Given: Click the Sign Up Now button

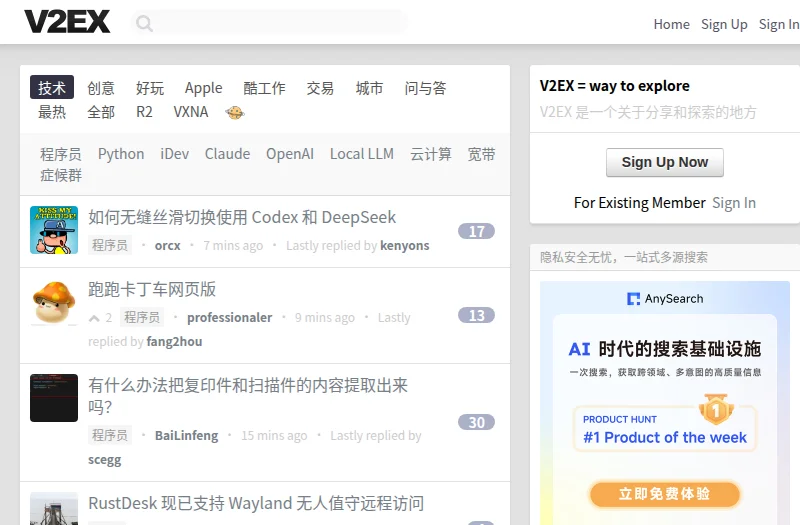Looking at the screenshot, I should tap(665, 162).
